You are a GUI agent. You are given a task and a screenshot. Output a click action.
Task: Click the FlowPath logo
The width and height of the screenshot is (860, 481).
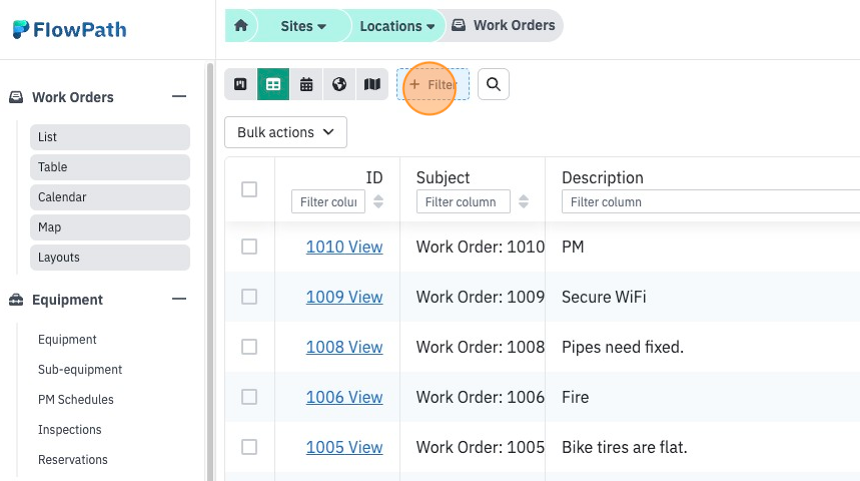pos(70,29)
